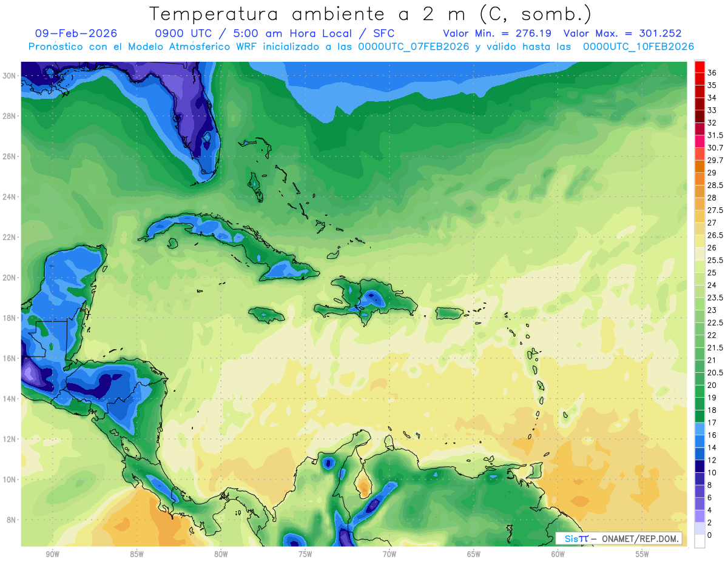728x562 pixels.
Task: Click the longitude label "80W"
Action: tap(221, 554)
